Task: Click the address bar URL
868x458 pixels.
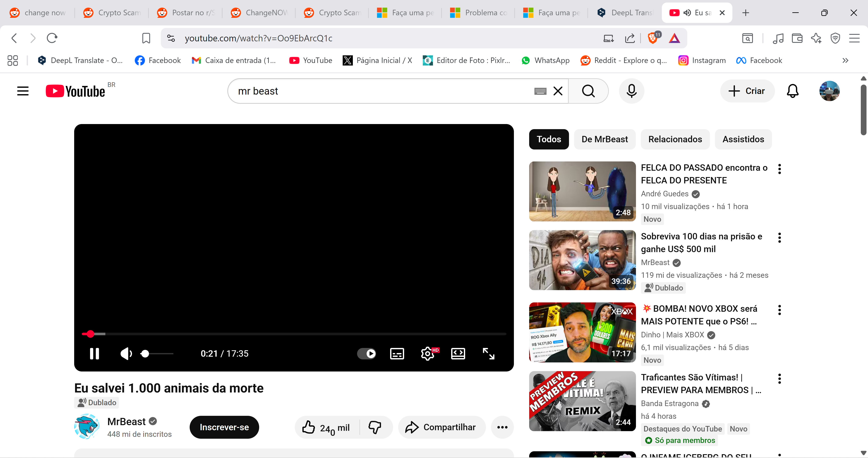Action: click(259, 38)
